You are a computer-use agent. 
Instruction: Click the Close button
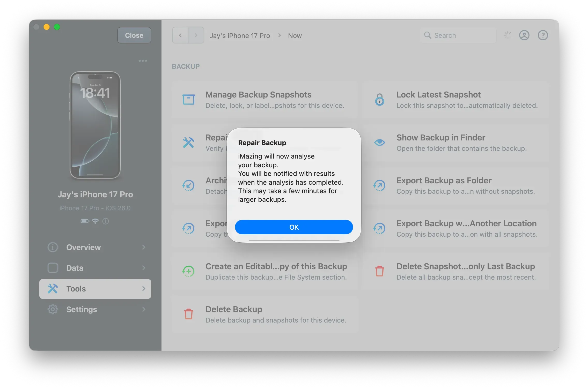[134, 35]
